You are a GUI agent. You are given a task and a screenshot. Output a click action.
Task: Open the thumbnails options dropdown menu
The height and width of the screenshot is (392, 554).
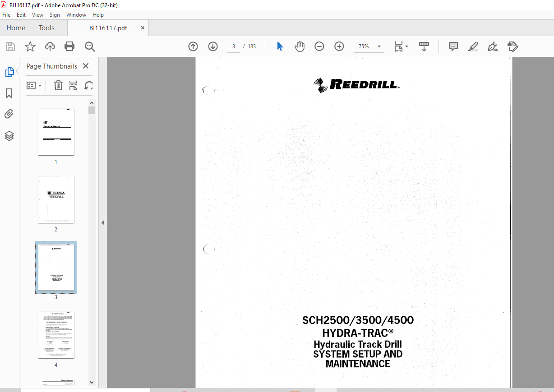[34, 85]
